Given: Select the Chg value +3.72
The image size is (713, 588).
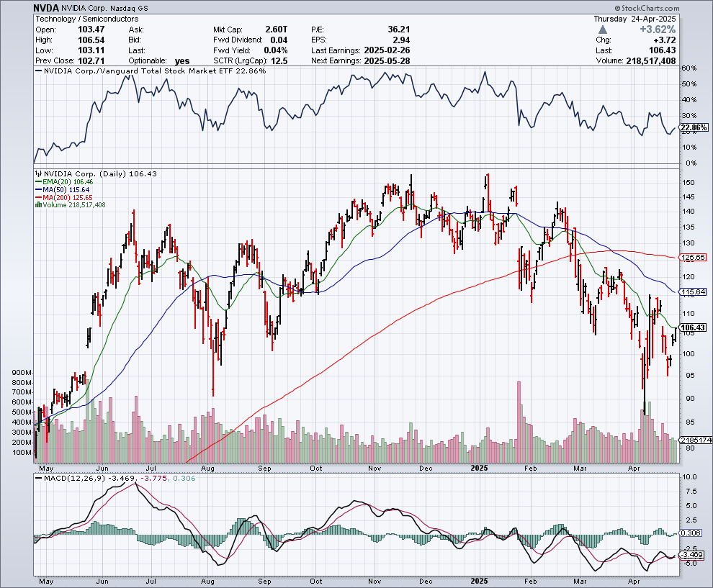Looking at the screenshot, I should point(664,40).
